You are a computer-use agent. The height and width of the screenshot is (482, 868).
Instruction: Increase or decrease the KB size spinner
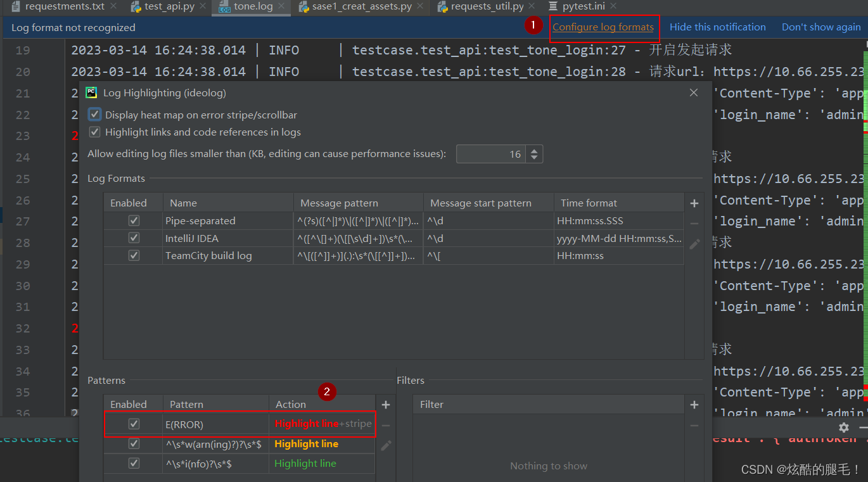click(x=534, y=154)
